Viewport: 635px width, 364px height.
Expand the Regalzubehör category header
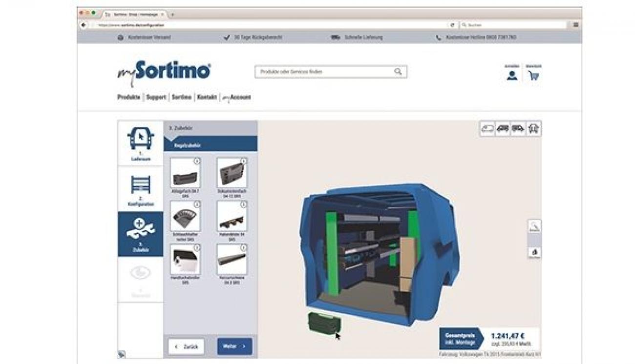[211, 145]
